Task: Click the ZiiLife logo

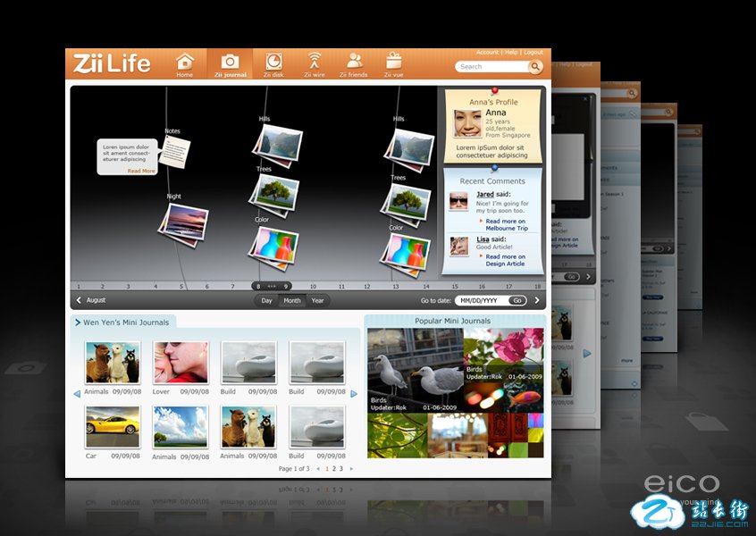Action: coord(112,63)
